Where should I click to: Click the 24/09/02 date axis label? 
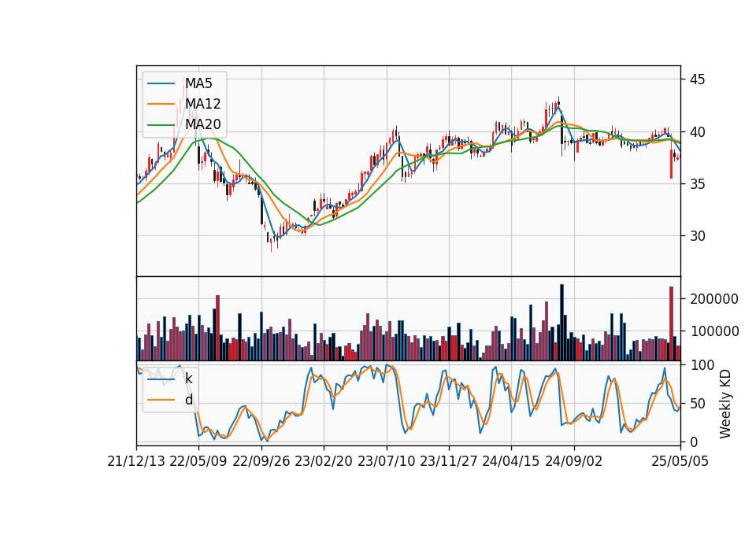574,461
